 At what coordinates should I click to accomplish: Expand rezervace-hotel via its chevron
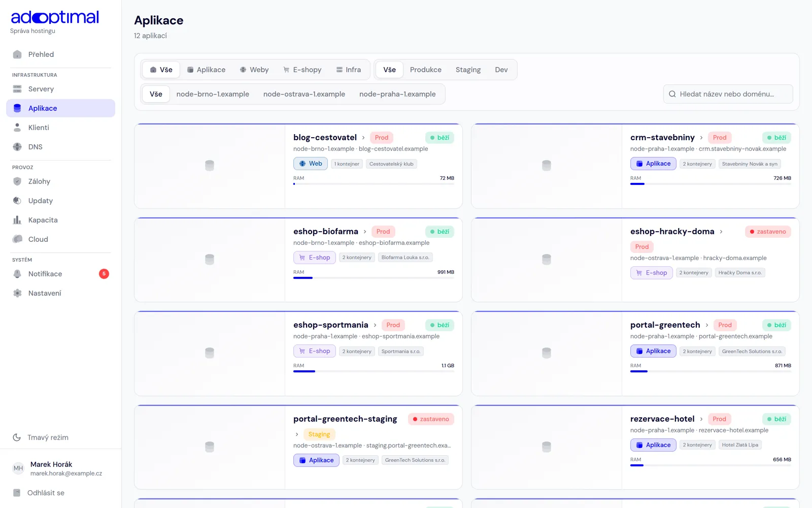701,419
